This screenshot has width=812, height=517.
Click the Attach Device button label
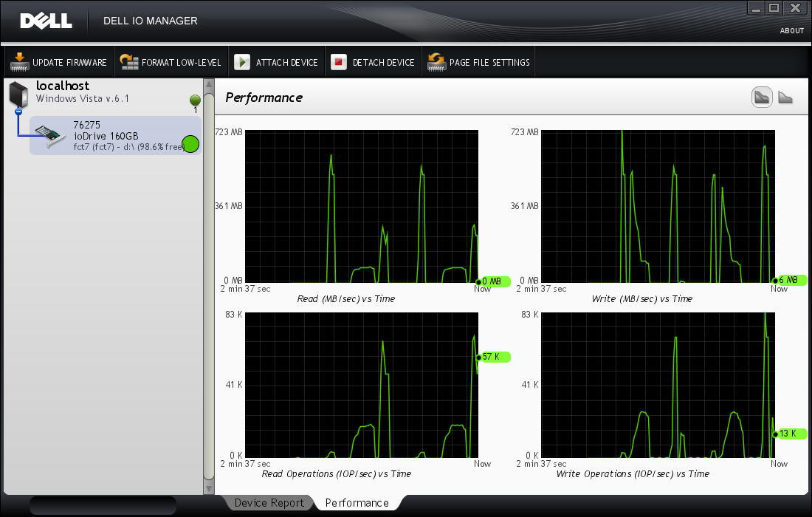[287, 63]
